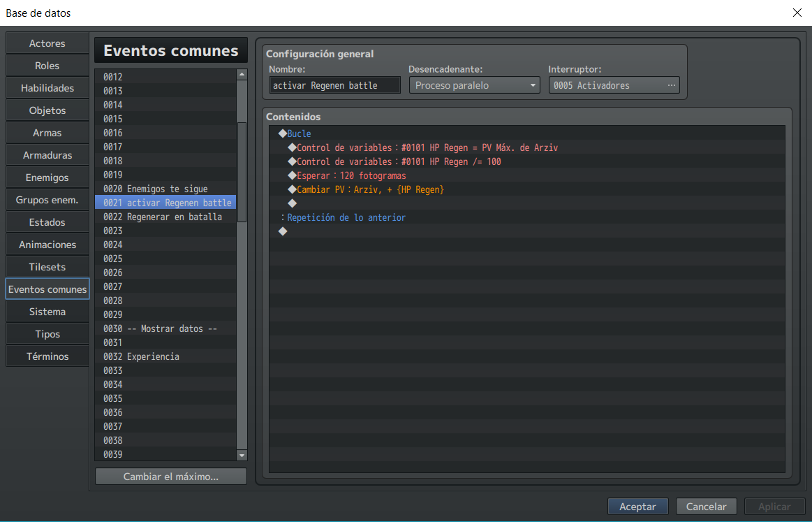Select empty event 0012

[x=165, y=77]
